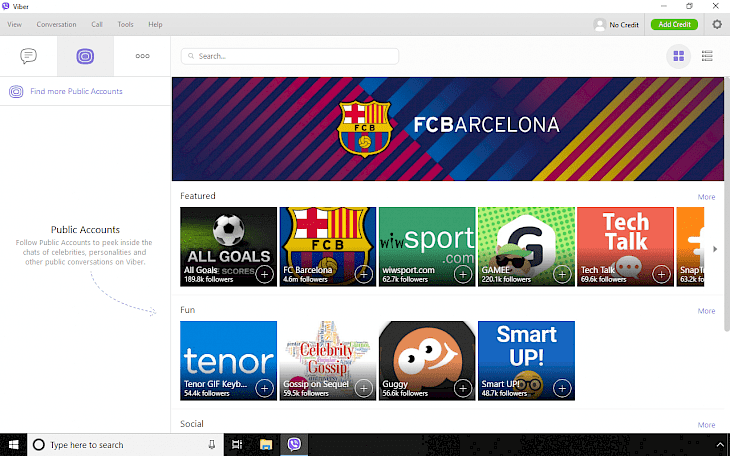Click the taskbar search box
730x456 pixels.
[126, 445]
